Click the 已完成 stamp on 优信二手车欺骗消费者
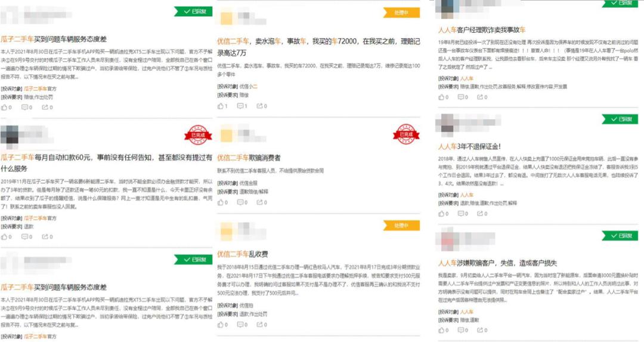The width and height of the screenshot is (644, 342). pyautogui.click(x=406, y=134)
